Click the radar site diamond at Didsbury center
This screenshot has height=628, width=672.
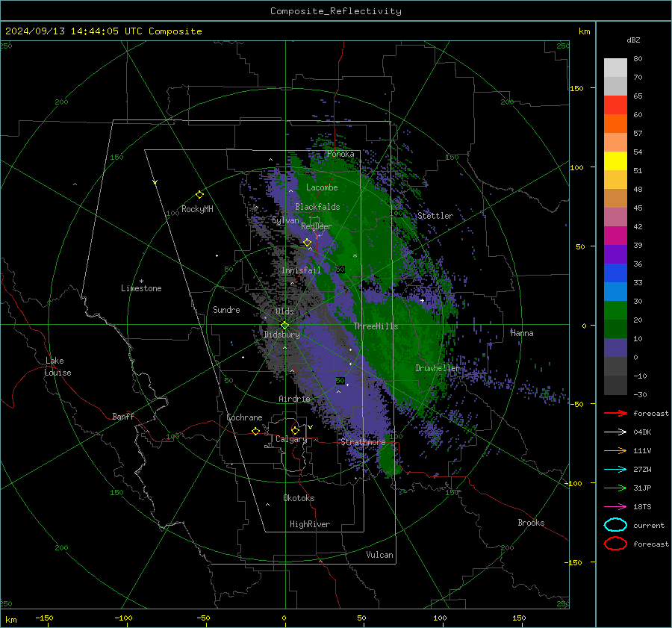click(x=284, y=326)
